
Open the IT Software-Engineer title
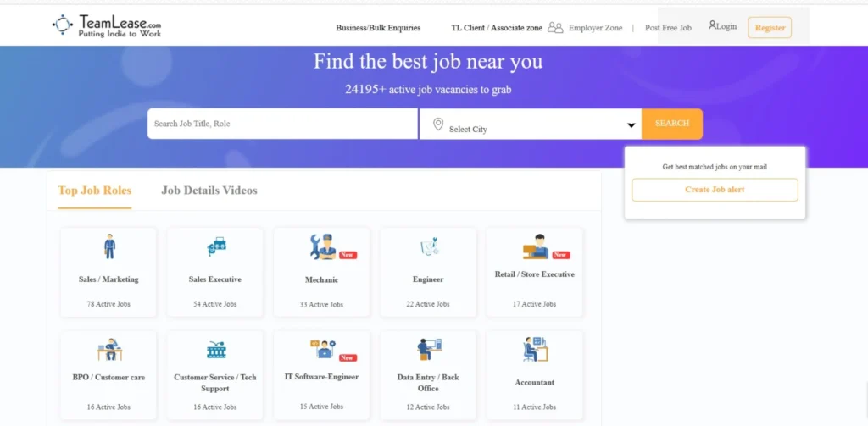tap(321, 377)
